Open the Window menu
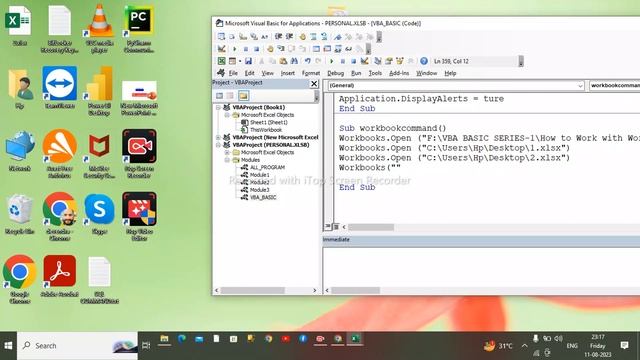Viewport: 640px width, 360px height. coord(427,73)
